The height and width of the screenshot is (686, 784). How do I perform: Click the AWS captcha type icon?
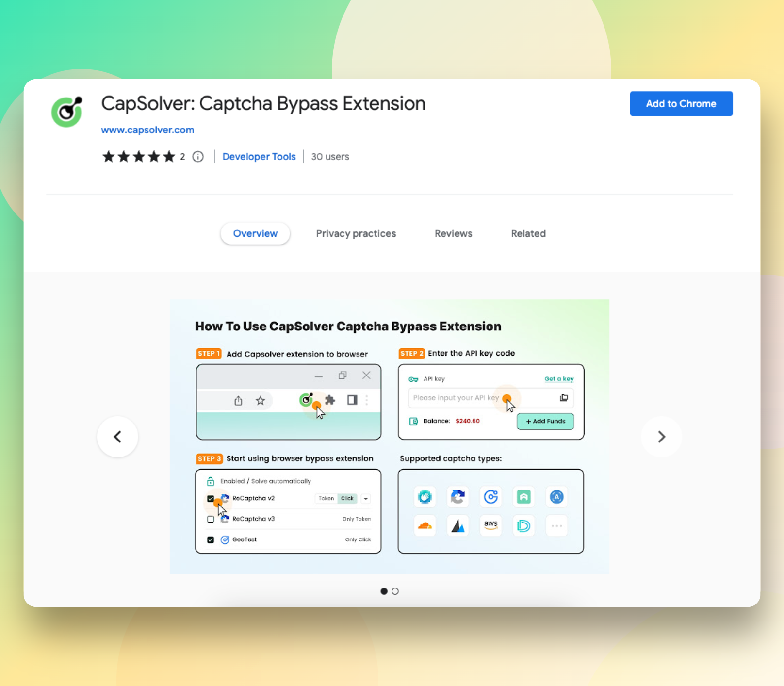490,525
